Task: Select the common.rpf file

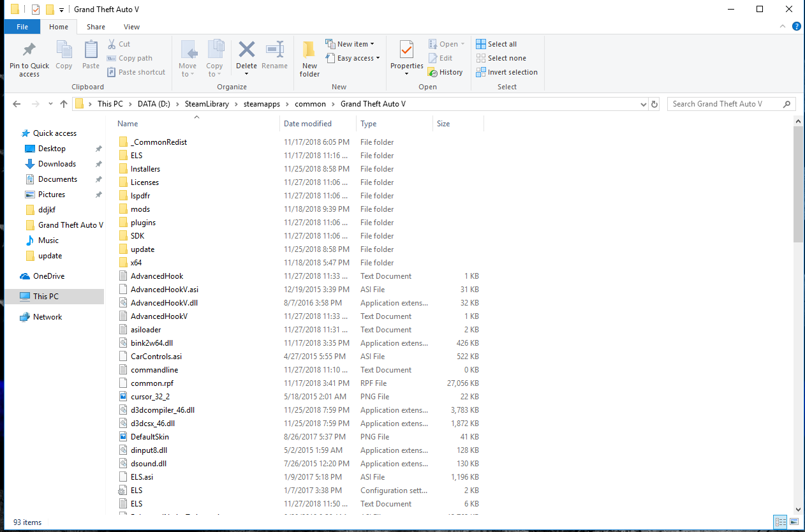Action: click(x=152, y=383)
